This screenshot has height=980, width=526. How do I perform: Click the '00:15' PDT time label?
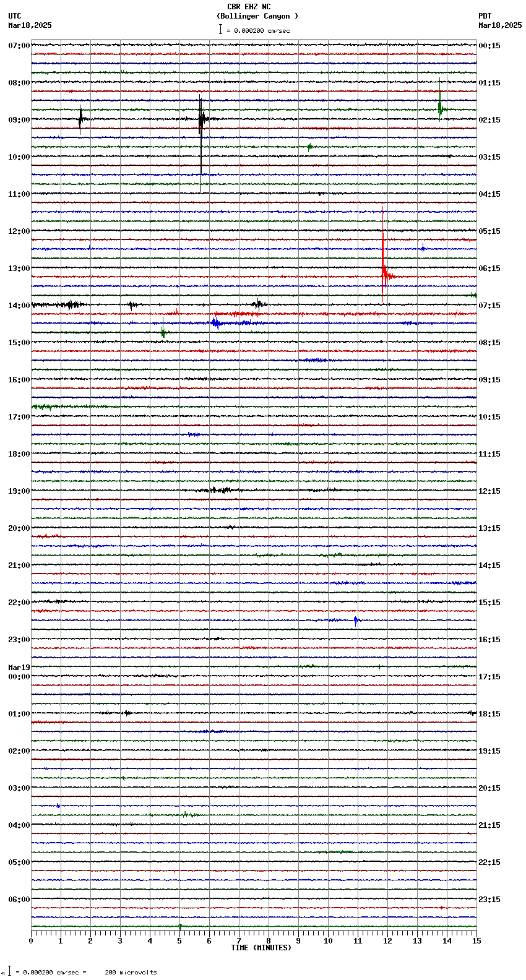click(489, 46)
